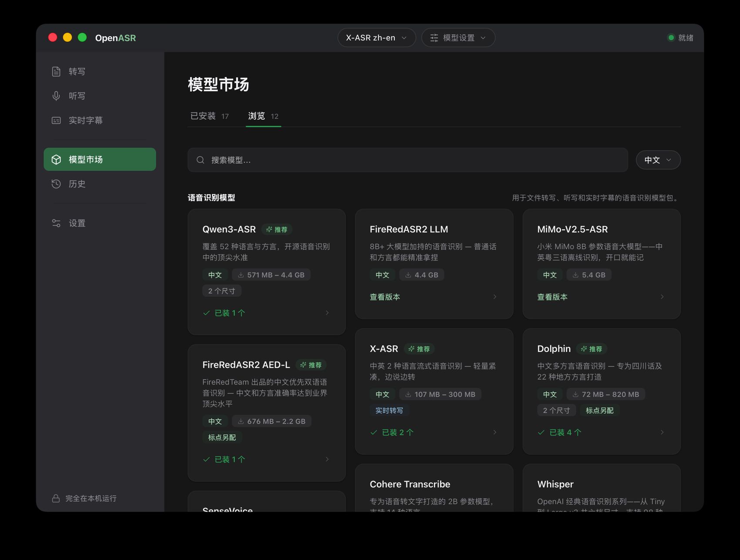Click the 推荐 badge on Qwen3-ASR
Screen dimensions: 740x560
coord(277,229)
